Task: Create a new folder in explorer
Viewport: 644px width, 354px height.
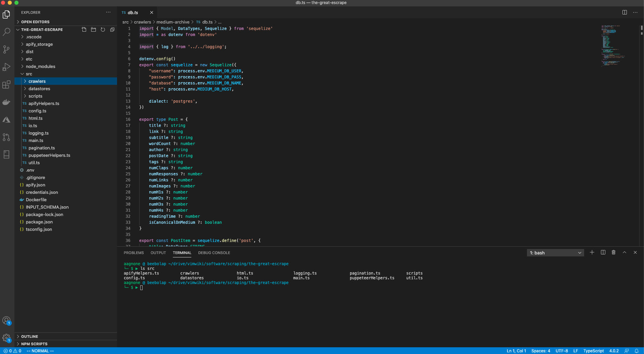Action: [93, 30]
